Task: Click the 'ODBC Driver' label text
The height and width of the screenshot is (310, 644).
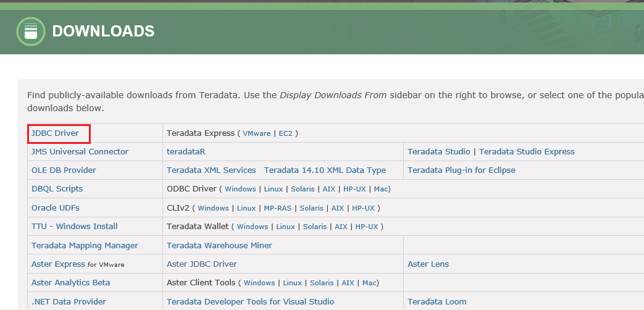Action: click(191, 189)
